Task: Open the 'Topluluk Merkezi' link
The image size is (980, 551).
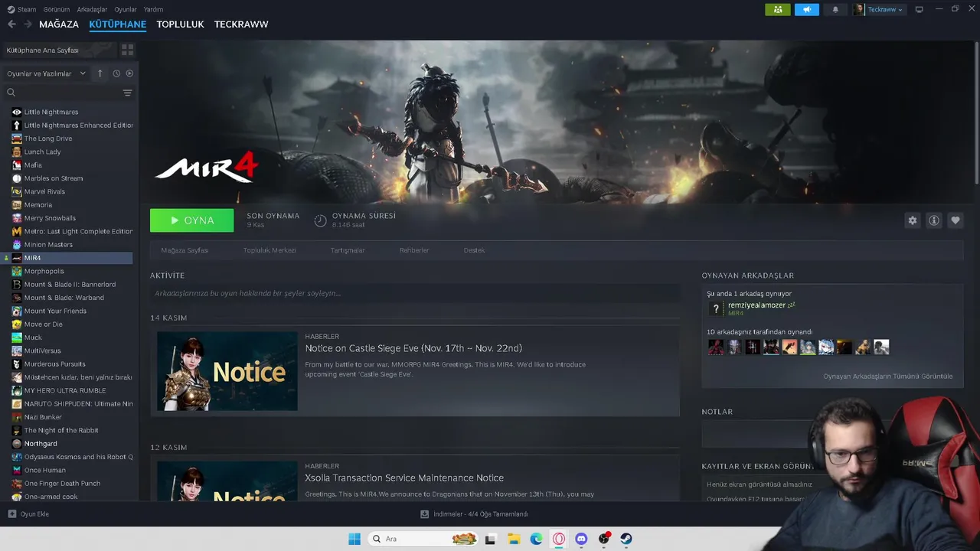Action: pos(269,250)
